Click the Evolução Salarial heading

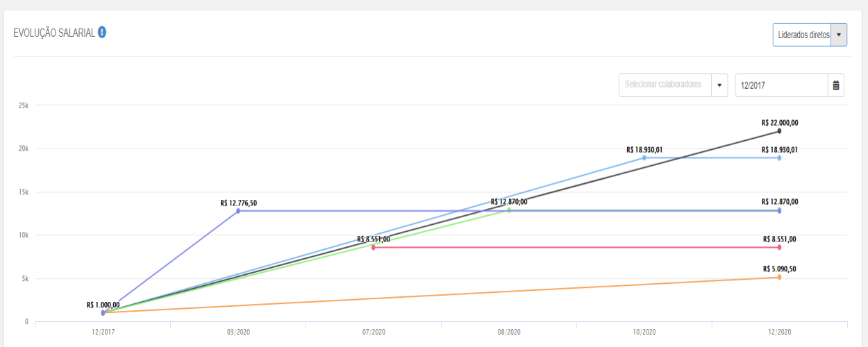point(54,33)
